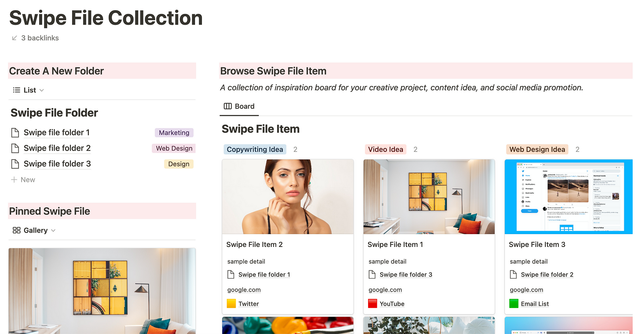Expand the List view dropdown chevron
Viewport: 644px width, 334px height.
pos(42,90)
